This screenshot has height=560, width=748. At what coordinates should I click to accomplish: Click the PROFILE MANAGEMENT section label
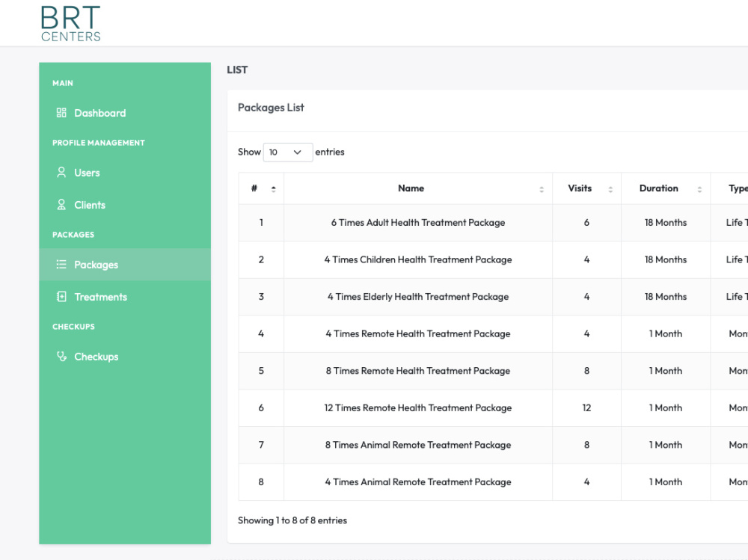pyautogui.click(x=99, y=143)
